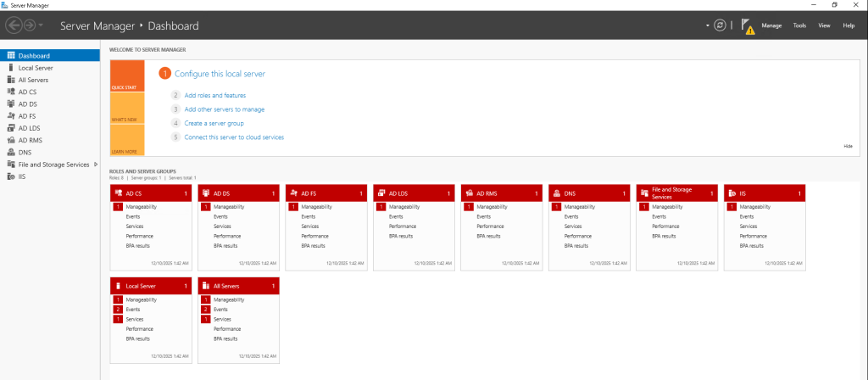Click the back navigation arrow

[14, 25]
